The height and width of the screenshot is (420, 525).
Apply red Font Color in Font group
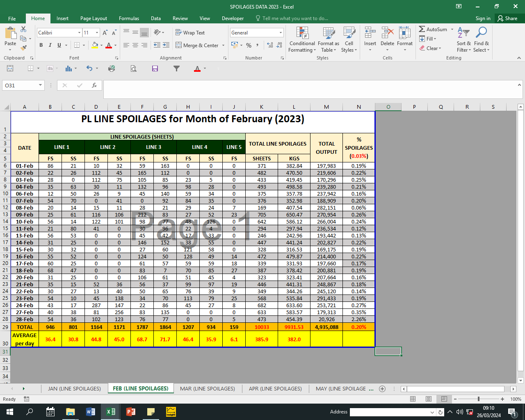click(x=109, y=45)
